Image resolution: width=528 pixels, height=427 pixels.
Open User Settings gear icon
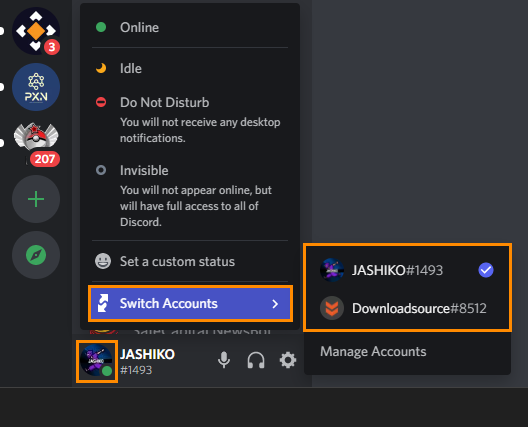(x=288, y=360)
